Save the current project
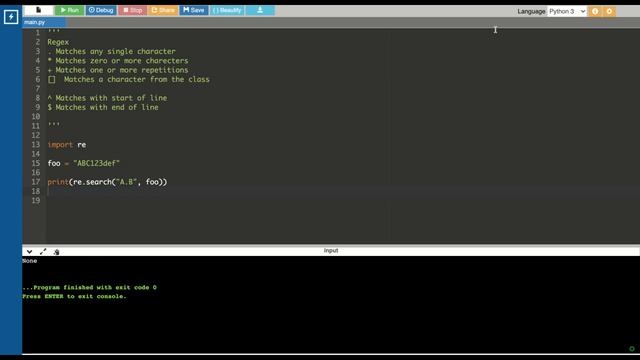The width and height of the screenshot is (640, 360). (193, 10)
